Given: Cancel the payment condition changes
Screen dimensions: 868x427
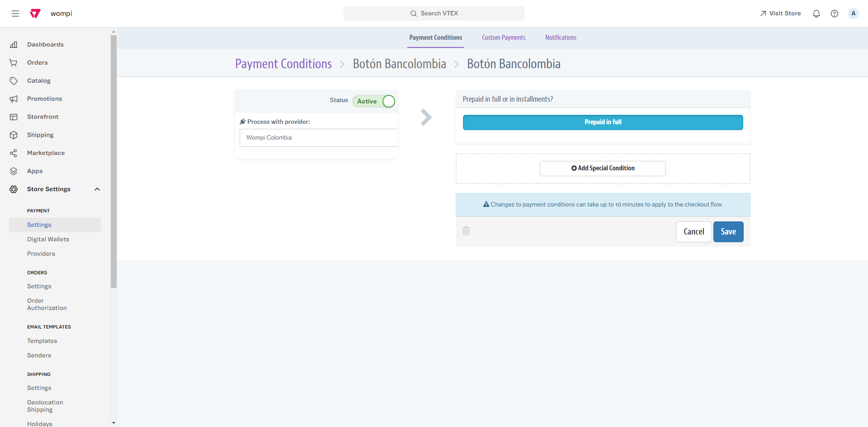Looking at the screenshot, I should pyautogui.click(x=693, y=232).
